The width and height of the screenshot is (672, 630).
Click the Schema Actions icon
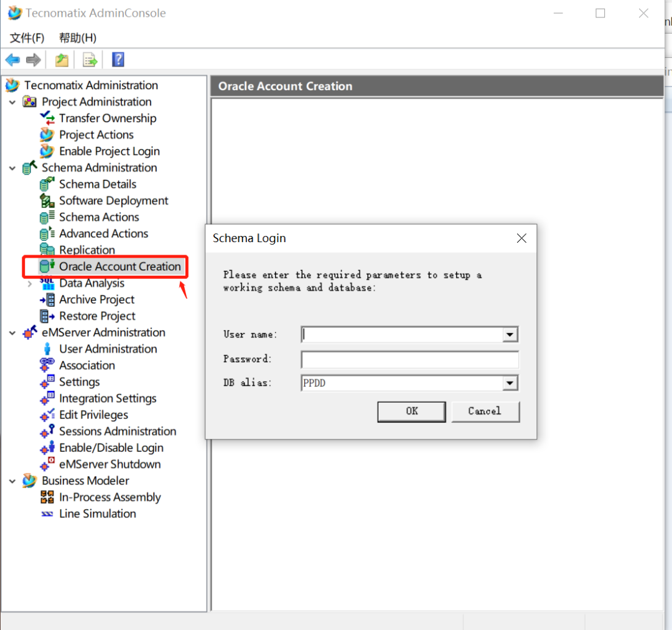(x=47, y=217)
